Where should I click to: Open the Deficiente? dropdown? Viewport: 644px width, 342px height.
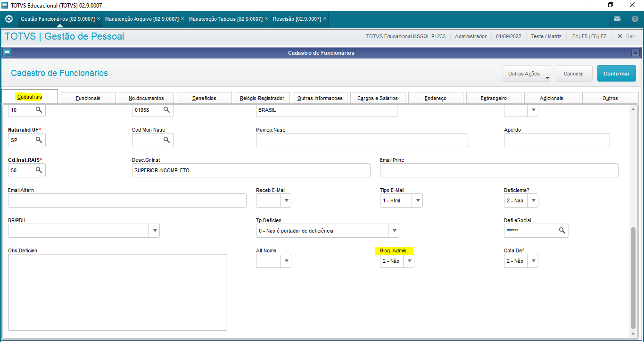pos(533,200)
